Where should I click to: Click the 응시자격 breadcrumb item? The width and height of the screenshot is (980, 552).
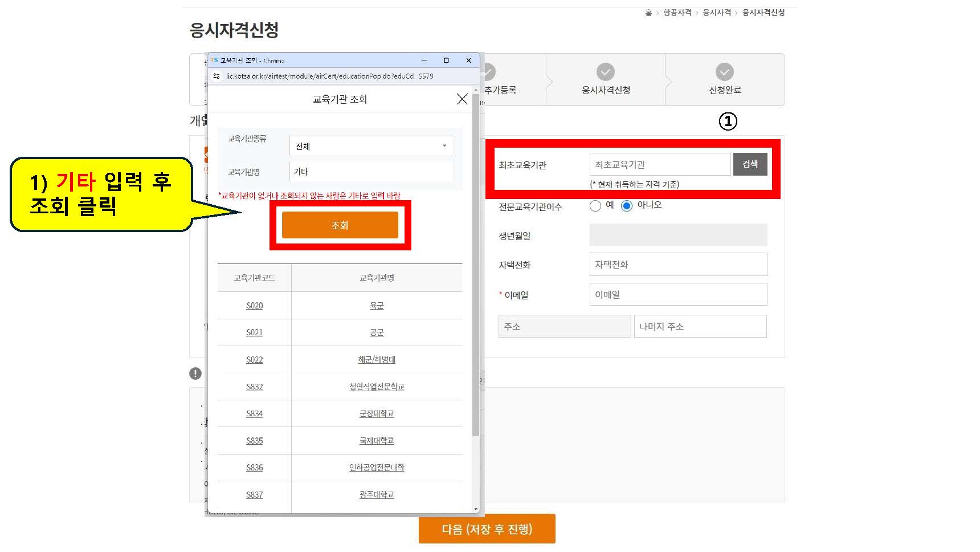717,13
